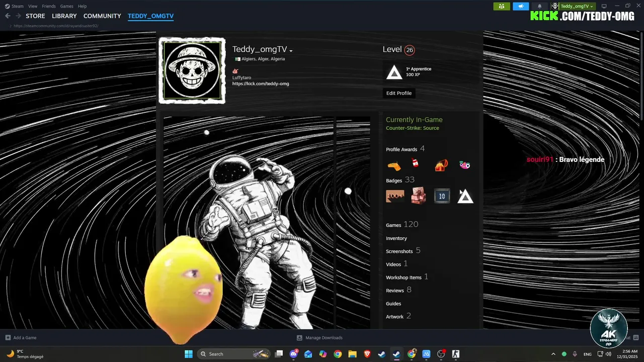
Task: Open the Friends menu
Action: (49, 6)
